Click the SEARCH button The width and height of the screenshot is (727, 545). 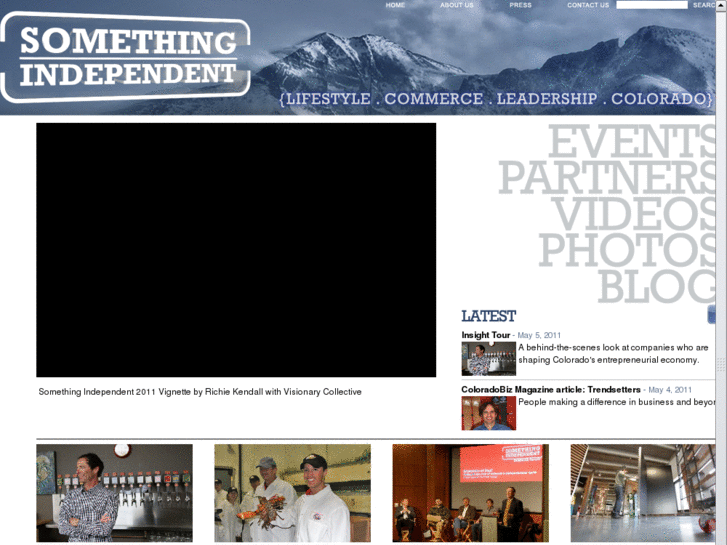click(x=704, y=5)
